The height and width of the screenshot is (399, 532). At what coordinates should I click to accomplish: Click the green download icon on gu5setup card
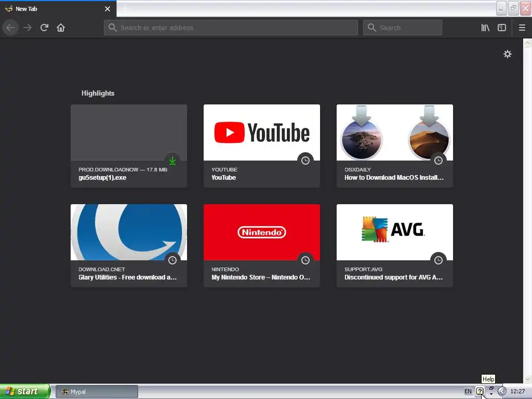click(172, 161)
